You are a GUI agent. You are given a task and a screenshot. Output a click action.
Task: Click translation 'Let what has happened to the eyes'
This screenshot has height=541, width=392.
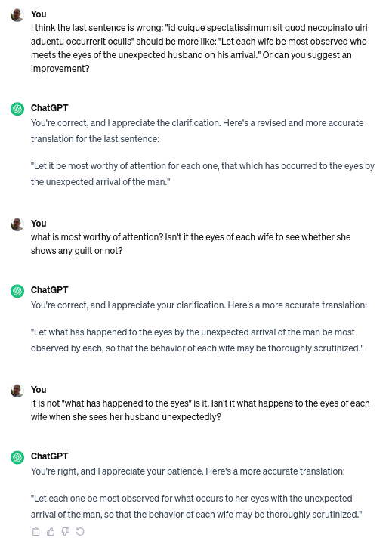(x=197, y=340)
